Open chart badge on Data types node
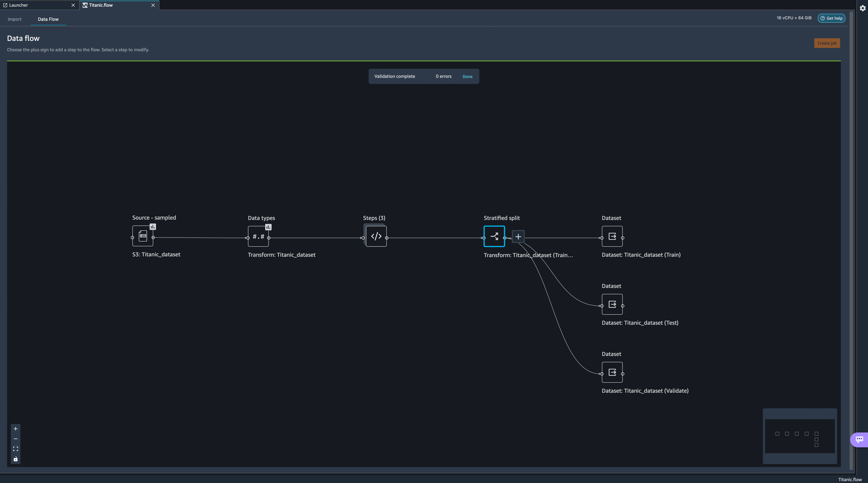 point(268,227)
